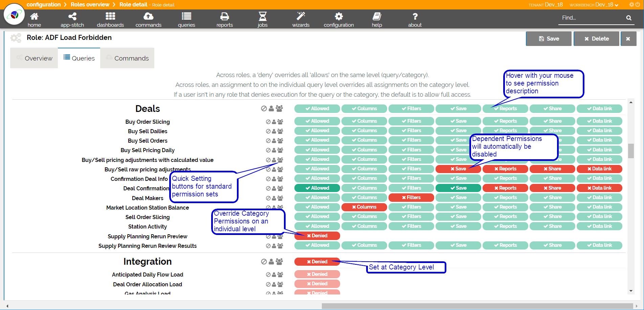Click the search magnifier icon
Screen dimensions: 644x310
coord(629,18)
